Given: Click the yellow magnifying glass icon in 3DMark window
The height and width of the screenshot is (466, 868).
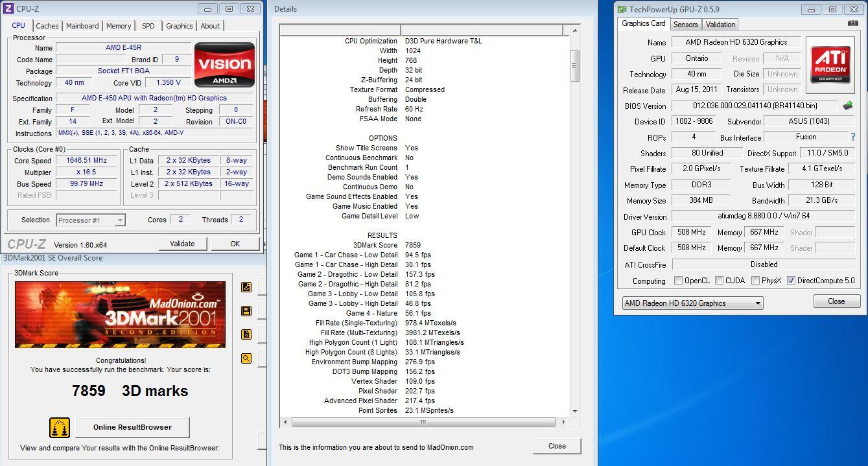Looking at the screenshot, I should [x=246, y=358].
